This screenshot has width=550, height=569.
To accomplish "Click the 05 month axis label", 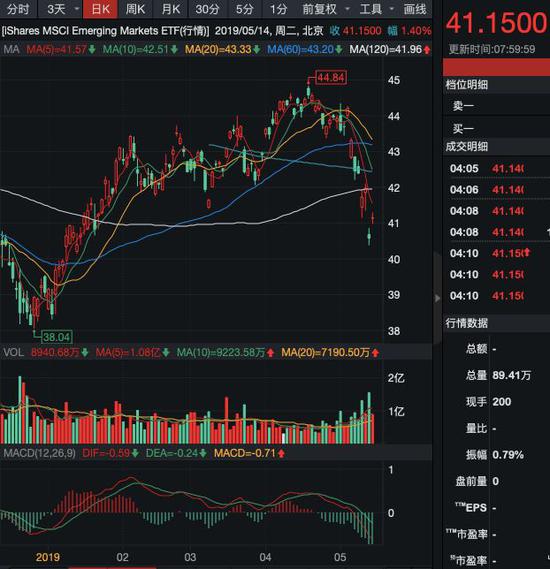I will pos(340,557).
